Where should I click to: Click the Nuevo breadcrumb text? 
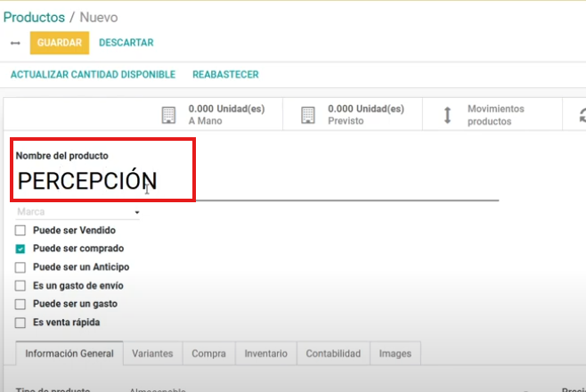(x=99, y=17)
